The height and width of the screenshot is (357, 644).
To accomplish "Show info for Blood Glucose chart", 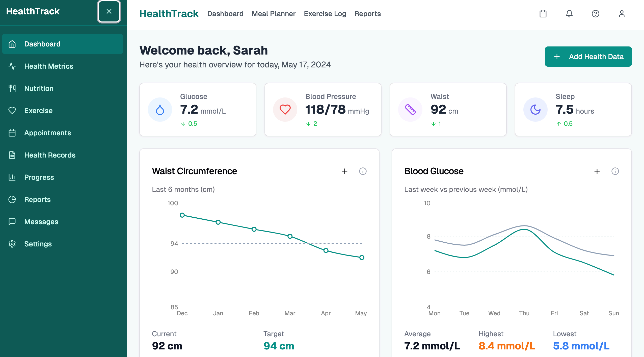I will click(x=615, y=171).
